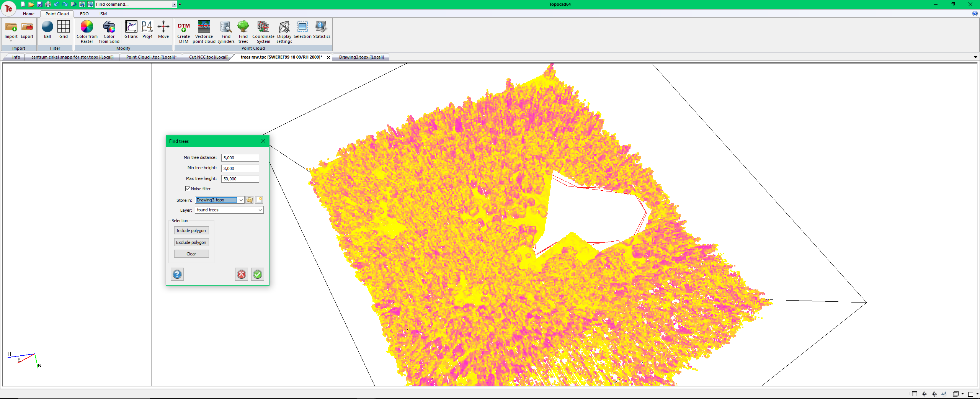Open the Drawing3.topx document tab

coord(361,57)
